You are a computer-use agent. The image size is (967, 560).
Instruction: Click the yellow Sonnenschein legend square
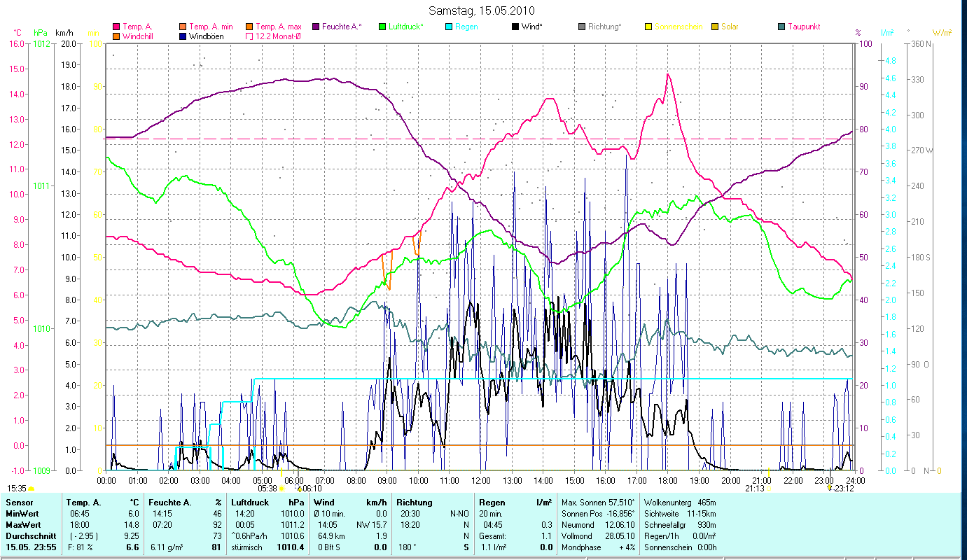point(648,27)
